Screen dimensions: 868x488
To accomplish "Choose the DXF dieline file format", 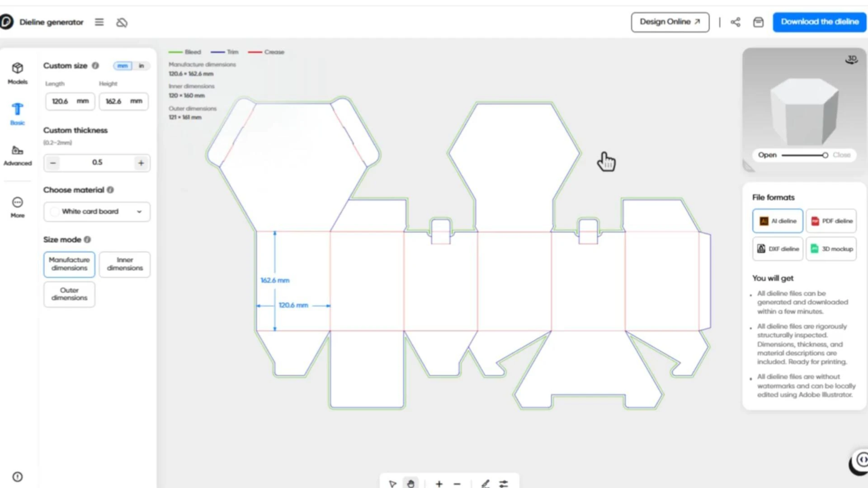I will (x=778, y=249).
